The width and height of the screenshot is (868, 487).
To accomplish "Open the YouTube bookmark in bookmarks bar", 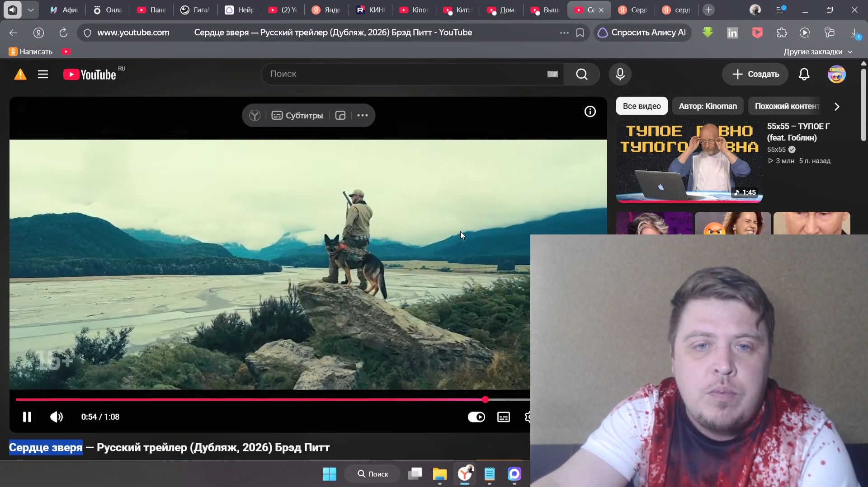I will point(66,52).
